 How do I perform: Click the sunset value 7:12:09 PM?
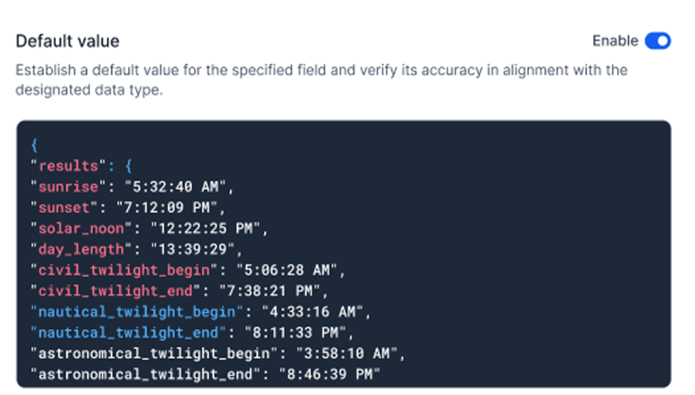167,207
